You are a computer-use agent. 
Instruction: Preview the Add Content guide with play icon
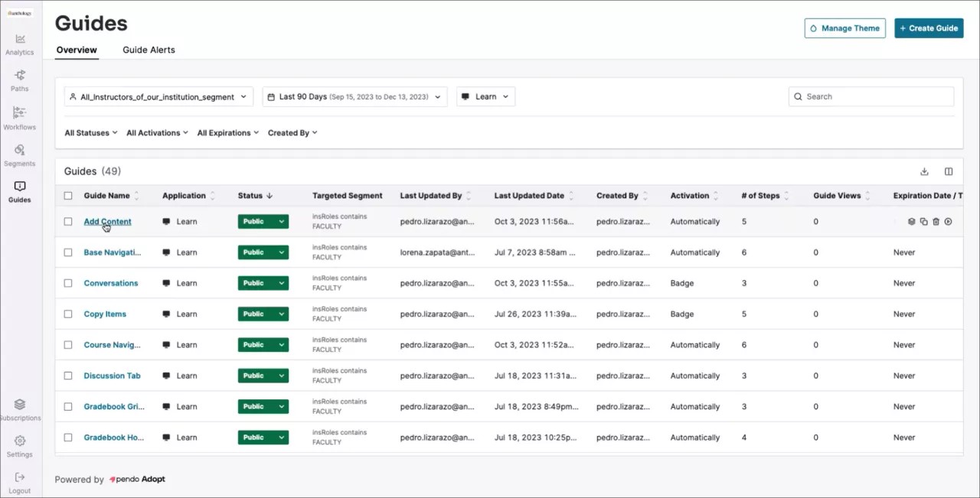[948, 222]
